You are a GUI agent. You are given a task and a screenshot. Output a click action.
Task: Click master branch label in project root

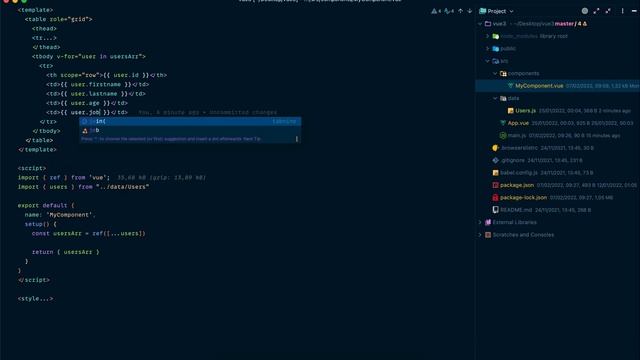pos(564,24)
